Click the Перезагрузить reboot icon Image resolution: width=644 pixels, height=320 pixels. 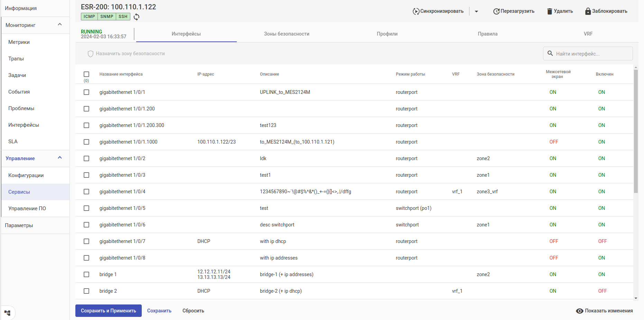pyautogui.click(x=496, y=11)
